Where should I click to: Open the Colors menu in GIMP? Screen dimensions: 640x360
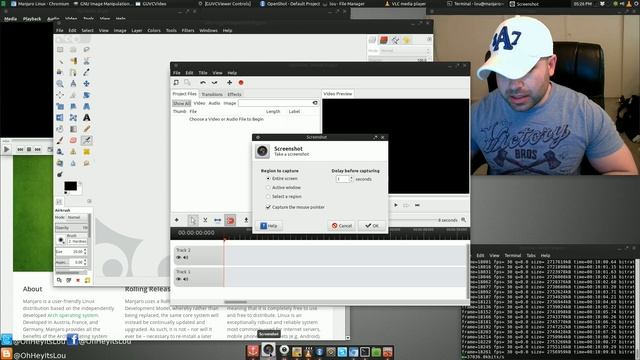pos(154,31)
